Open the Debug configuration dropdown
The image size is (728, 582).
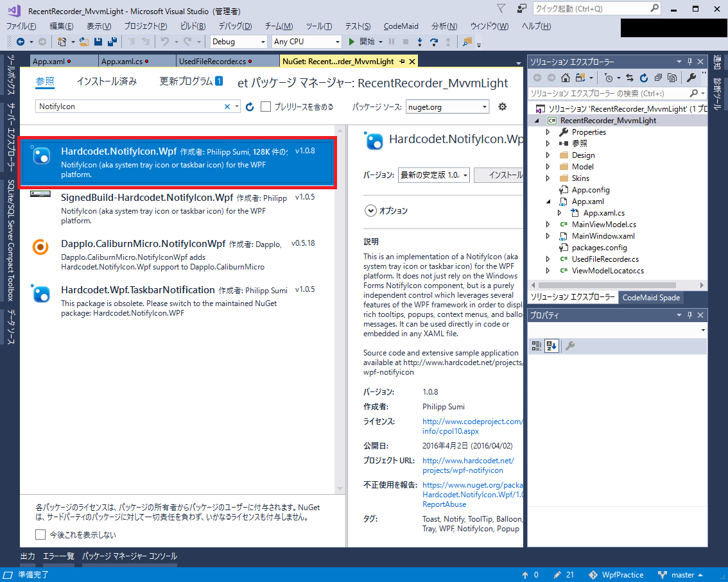point(263,42)
